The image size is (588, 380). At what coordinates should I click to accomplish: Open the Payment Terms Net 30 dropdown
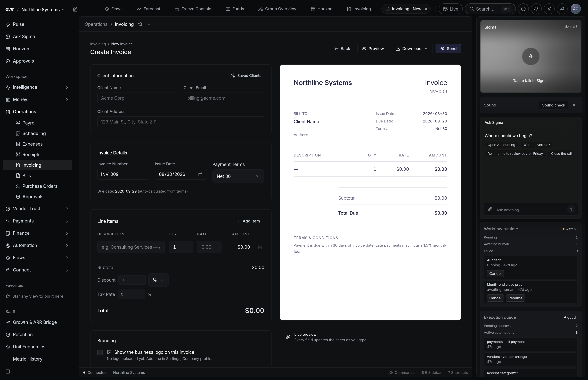(238, 176)
